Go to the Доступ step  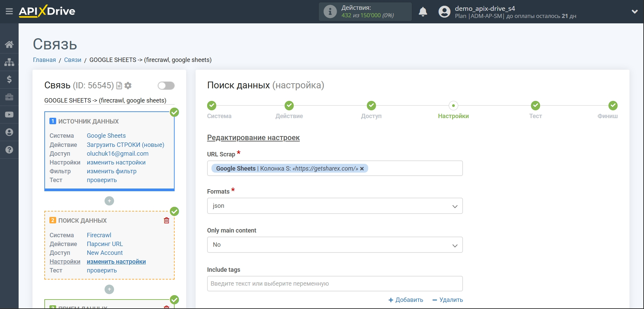371,106
